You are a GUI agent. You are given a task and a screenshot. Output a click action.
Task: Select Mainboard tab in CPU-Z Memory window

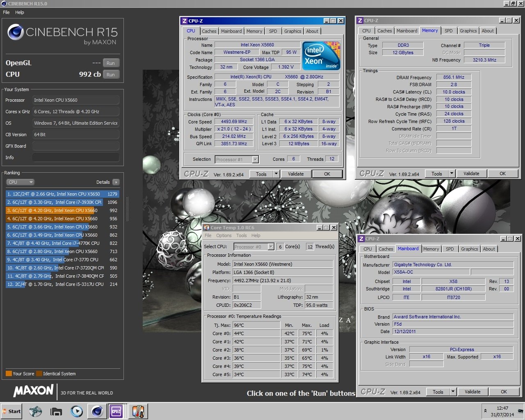(407, 31)
